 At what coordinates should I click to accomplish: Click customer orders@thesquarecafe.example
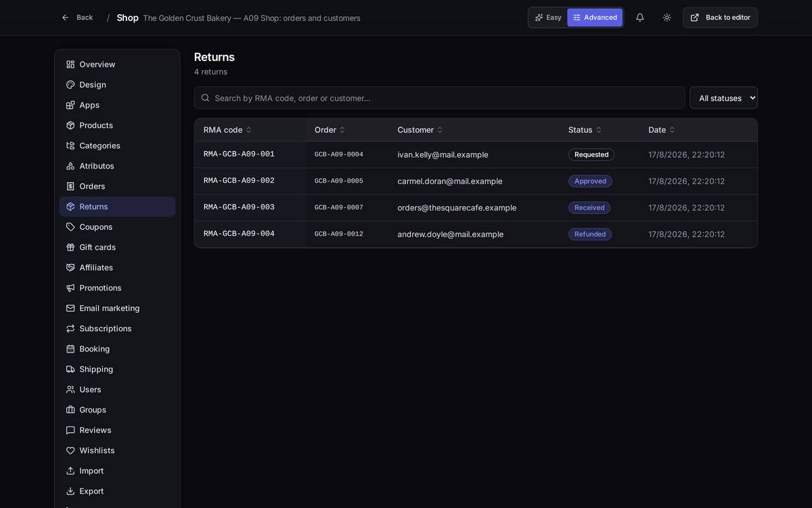457,207
